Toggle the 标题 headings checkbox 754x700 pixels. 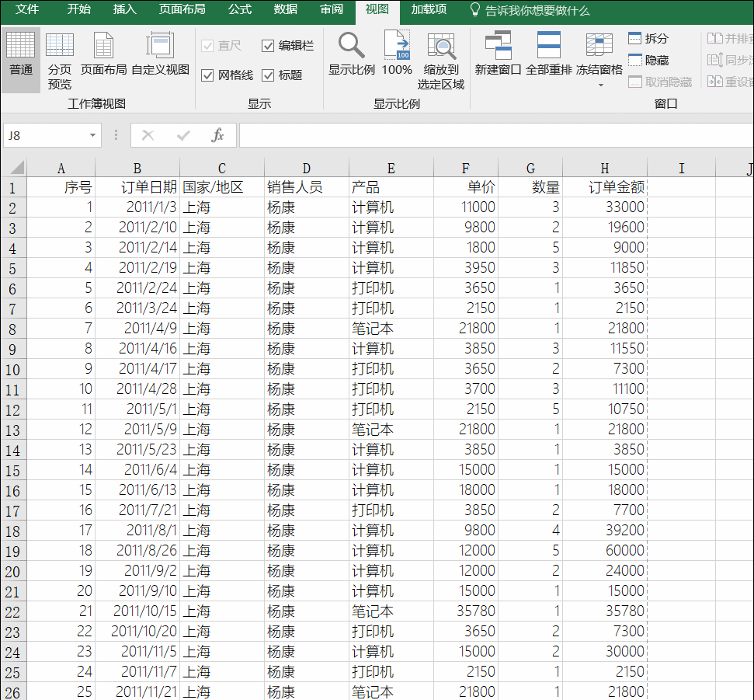point(268,75)
